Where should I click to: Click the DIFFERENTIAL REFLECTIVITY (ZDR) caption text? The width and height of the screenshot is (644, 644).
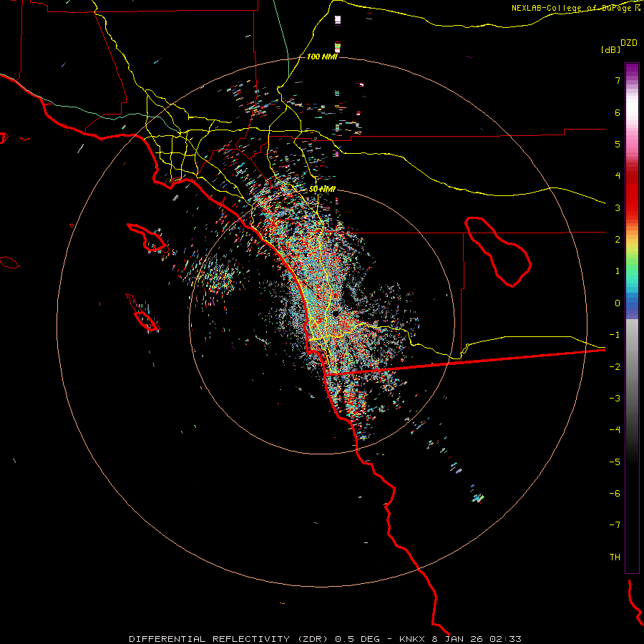coord(229,639)
